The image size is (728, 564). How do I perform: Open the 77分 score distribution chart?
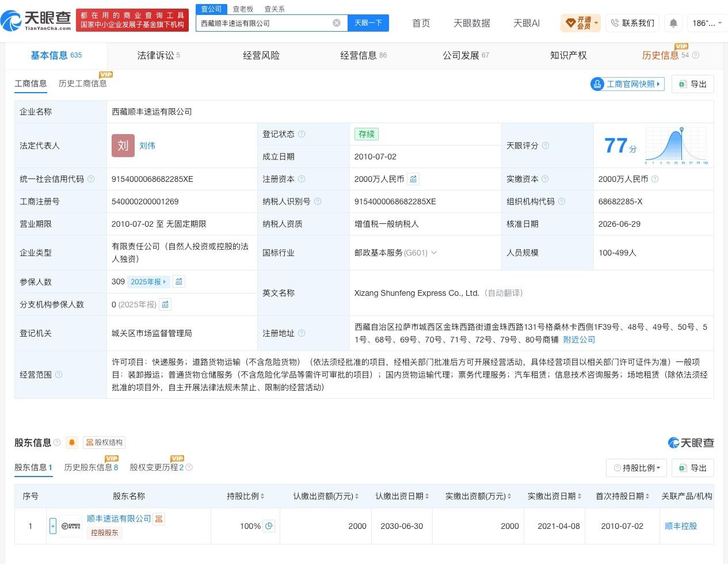coord(677,146)
